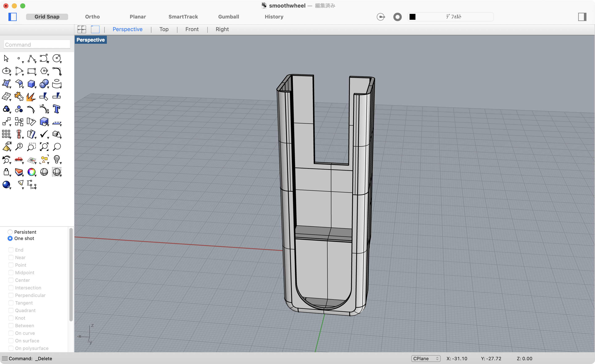Enable the Perpendicular object snap

click(11, 295)
